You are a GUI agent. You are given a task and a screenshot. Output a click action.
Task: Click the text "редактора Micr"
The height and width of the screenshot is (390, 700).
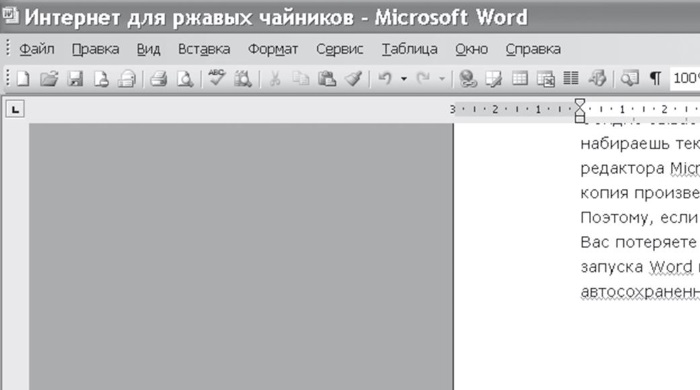(x=640, y=168)
